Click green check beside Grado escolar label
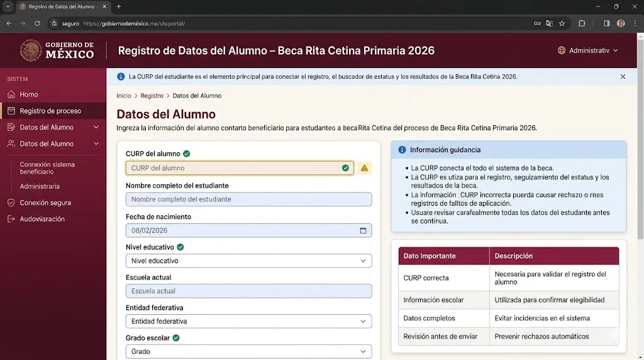 pos(176,338)
